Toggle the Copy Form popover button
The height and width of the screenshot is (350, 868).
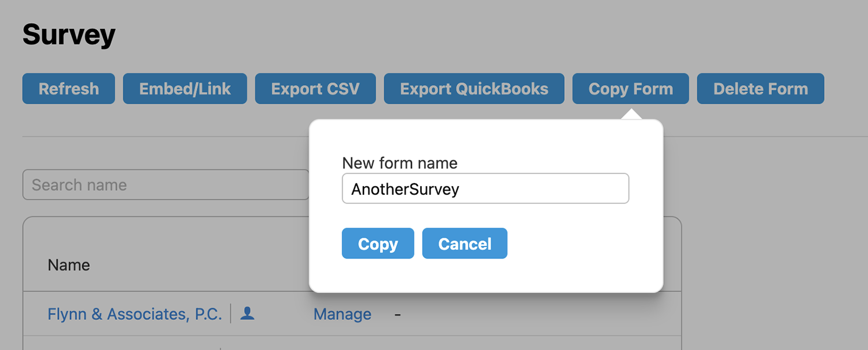[631, 89]
